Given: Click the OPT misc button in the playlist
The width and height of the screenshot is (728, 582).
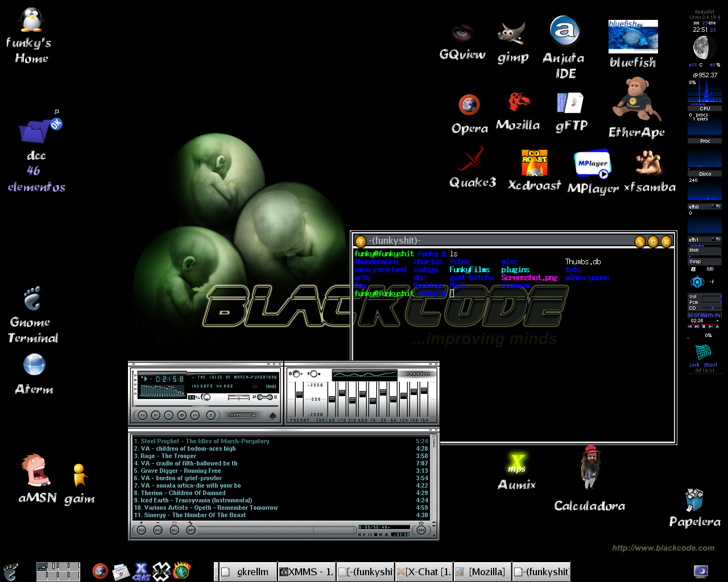Looking at the screenshot, I should (x=191, y=530).
